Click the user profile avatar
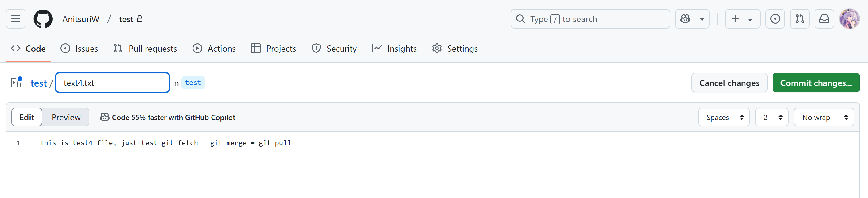 [x=849, y=19]
